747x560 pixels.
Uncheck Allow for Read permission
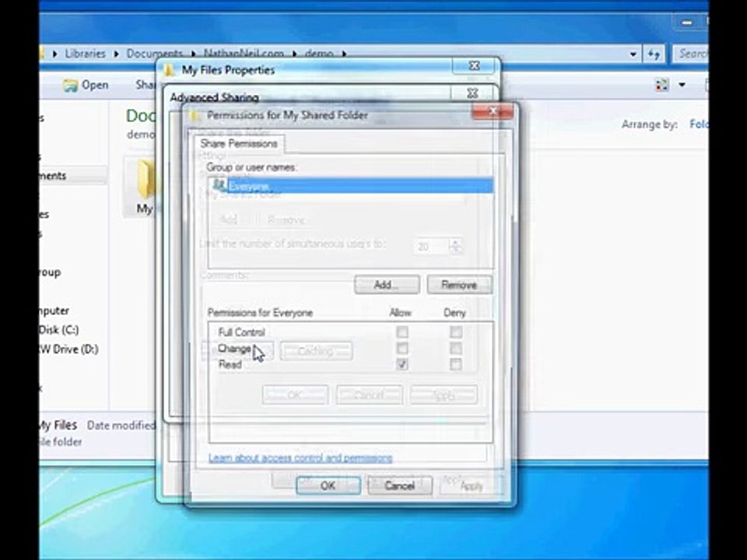[402, 364]
